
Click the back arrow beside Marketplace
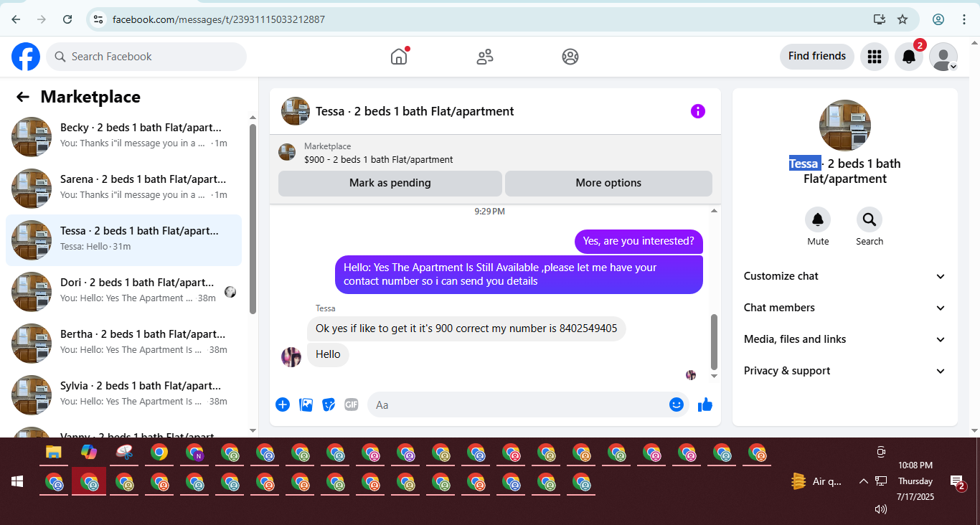pos(23,97)
